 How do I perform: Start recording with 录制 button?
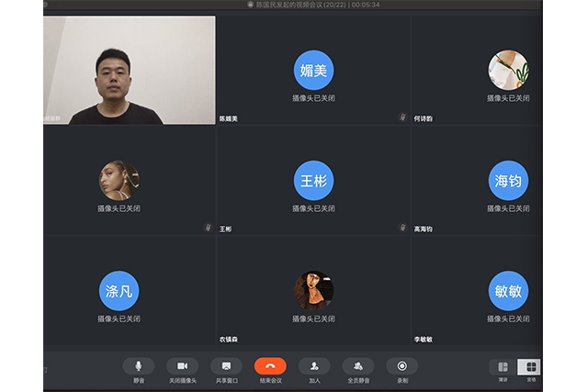tap(401, 366)
